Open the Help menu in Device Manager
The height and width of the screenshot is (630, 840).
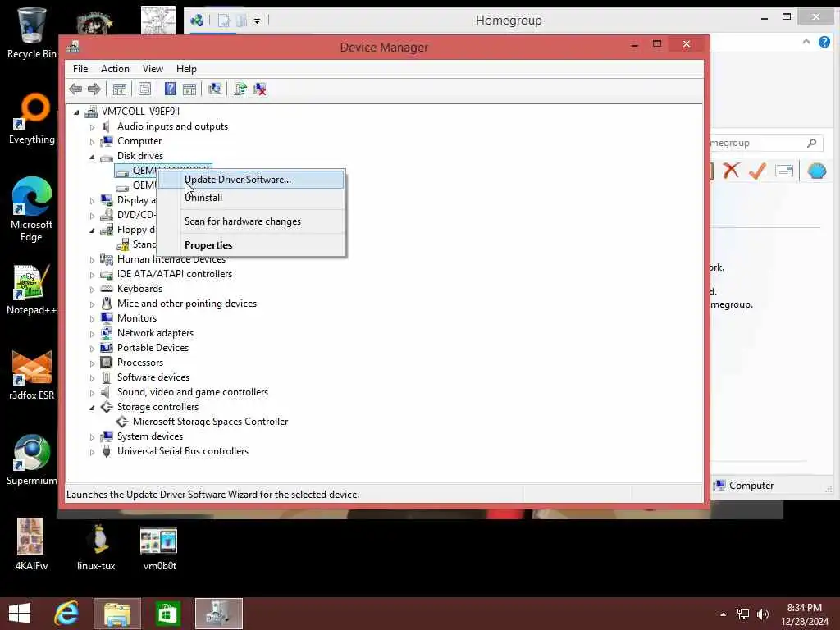[x=186, y=69]
